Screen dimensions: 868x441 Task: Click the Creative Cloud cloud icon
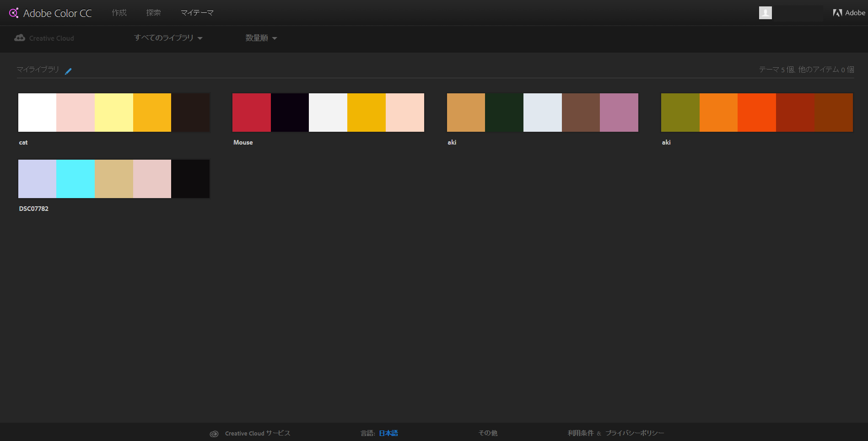pos(20,38)
